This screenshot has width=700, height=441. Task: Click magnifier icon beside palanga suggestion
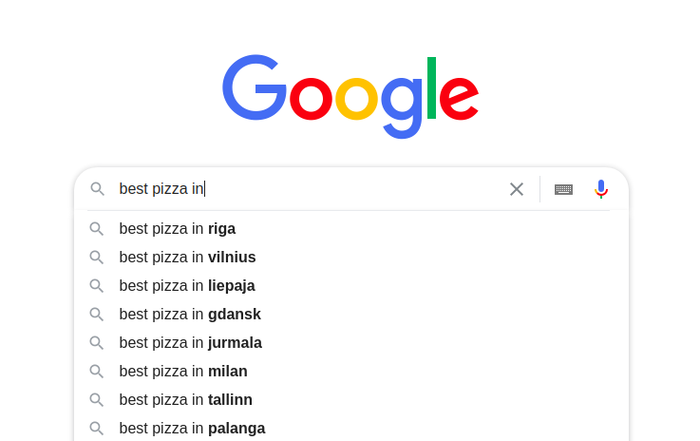[96, 429]
